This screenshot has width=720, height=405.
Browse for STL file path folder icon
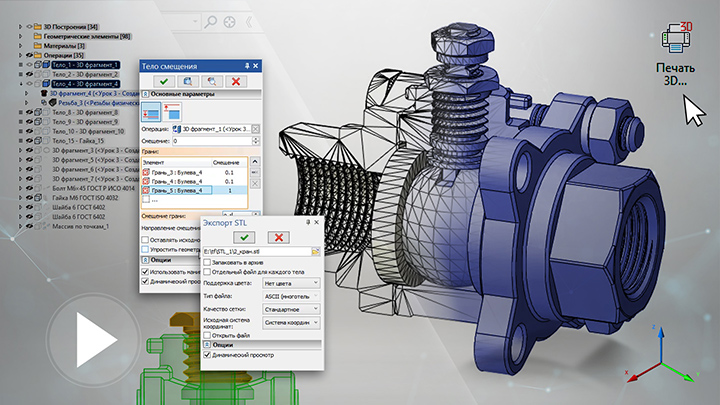click(315, 252)
